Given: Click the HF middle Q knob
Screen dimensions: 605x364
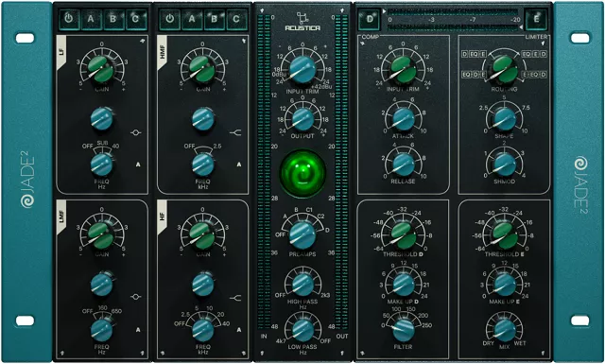Looking at the screenshot, I should click(203, 285).
